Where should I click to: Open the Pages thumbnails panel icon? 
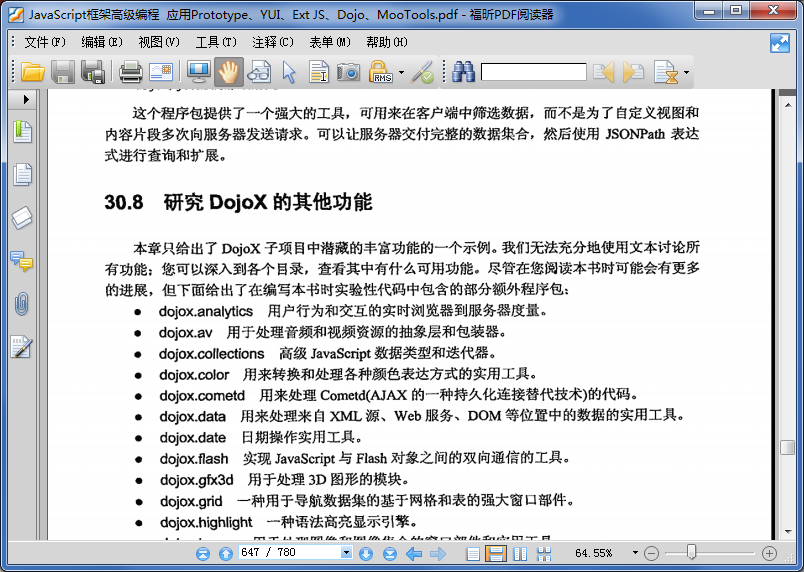tap(22, 174)
